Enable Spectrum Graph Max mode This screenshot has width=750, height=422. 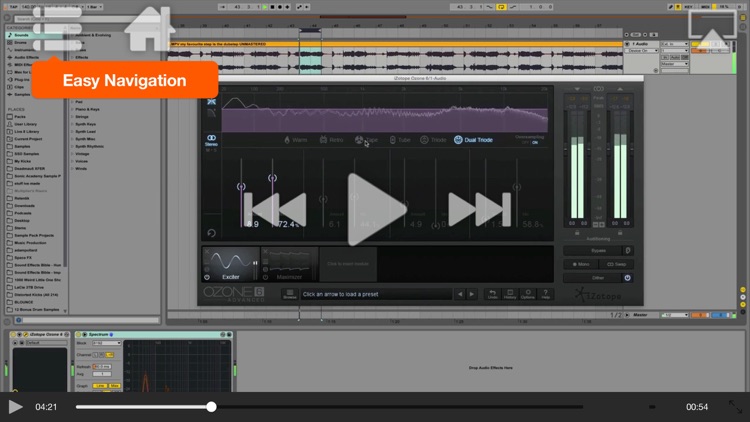[114, 386]
